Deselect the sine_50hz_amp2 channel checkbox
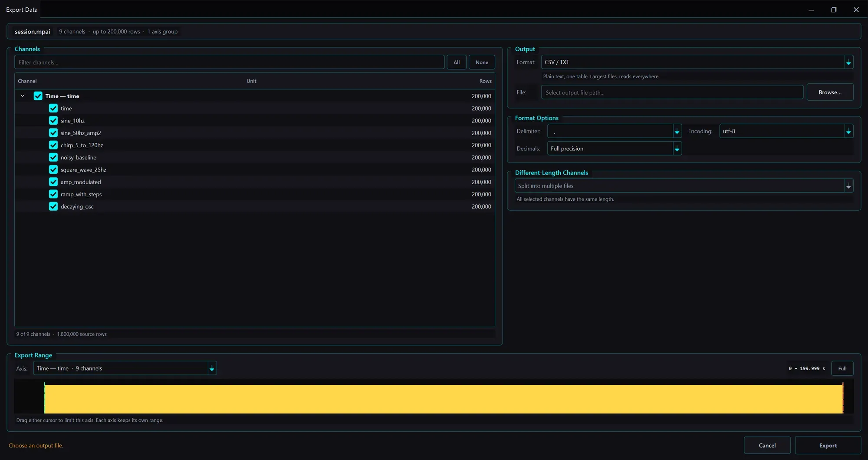 point(53,132)
